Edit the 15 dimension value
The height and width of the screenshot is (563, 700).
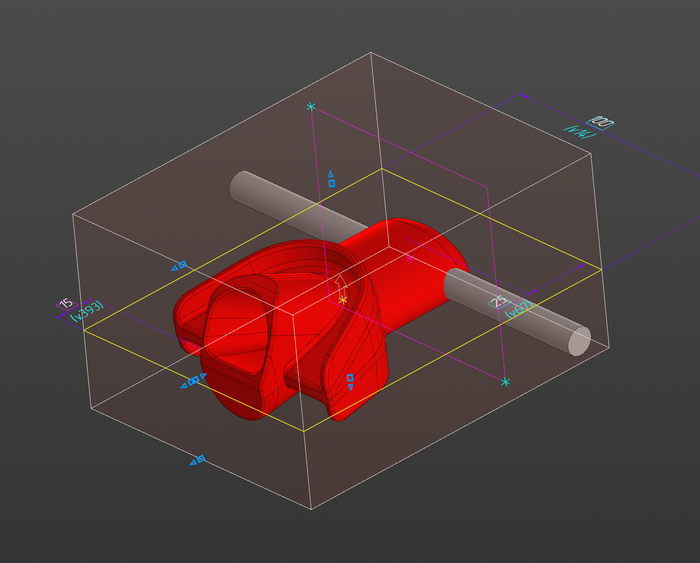[66, 303]
